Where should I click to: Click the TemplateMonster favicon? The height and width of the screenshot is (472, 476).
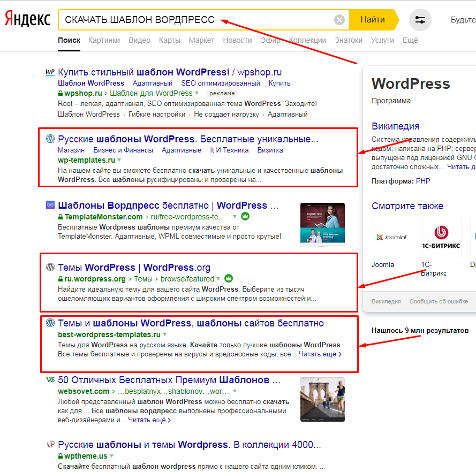pos(50,205)
